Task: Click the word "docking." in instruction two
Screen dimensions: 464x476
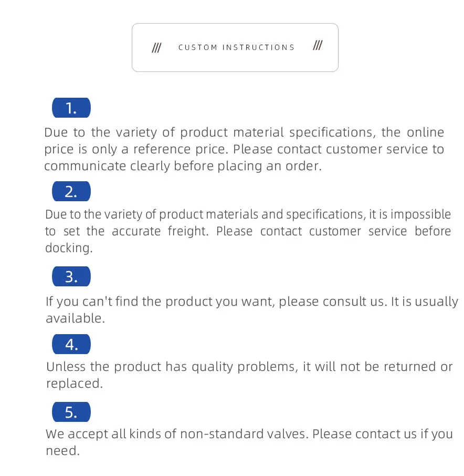Action: (69, 248)
